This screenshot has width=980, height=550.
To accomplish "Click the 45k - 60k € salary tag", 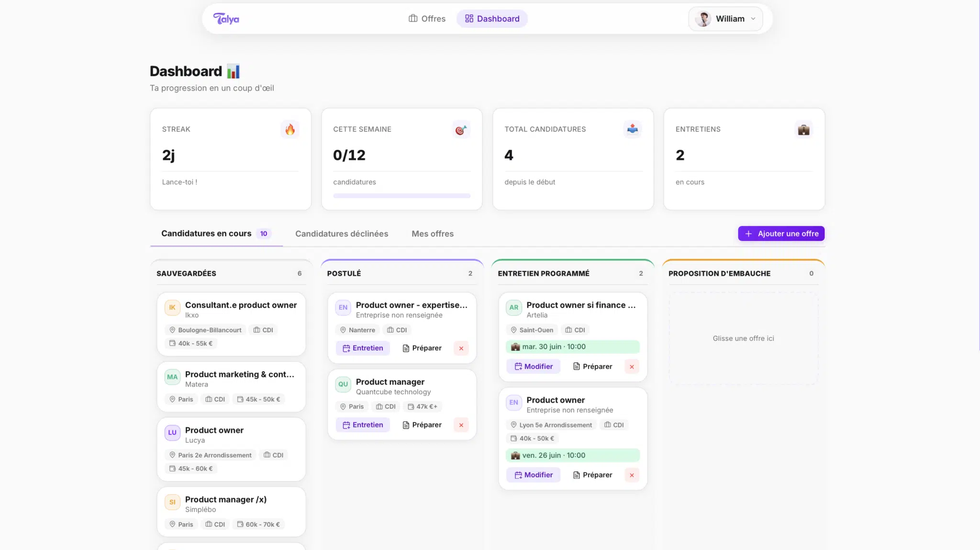I will click(x=191, y=469).
